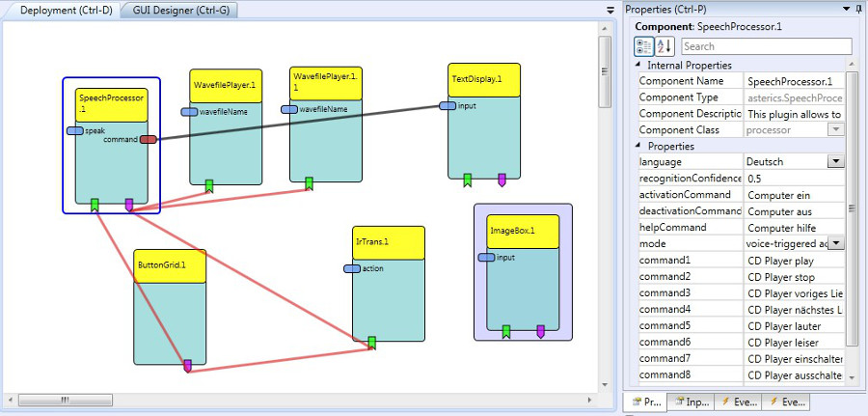The width and height of the screenshot is (868, 416).
Task: Edit command1 value CD Player play
Action: pos(795,261)
